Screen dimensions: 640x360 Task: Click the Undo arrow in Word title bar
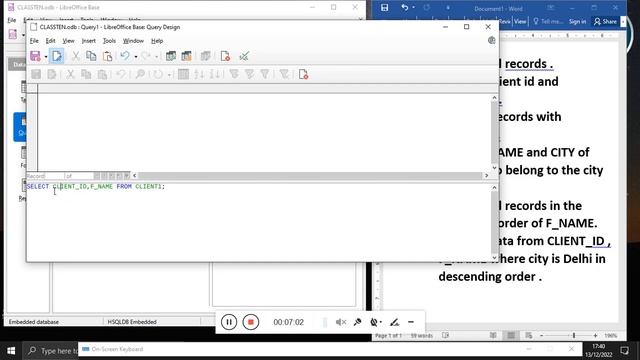404,7
